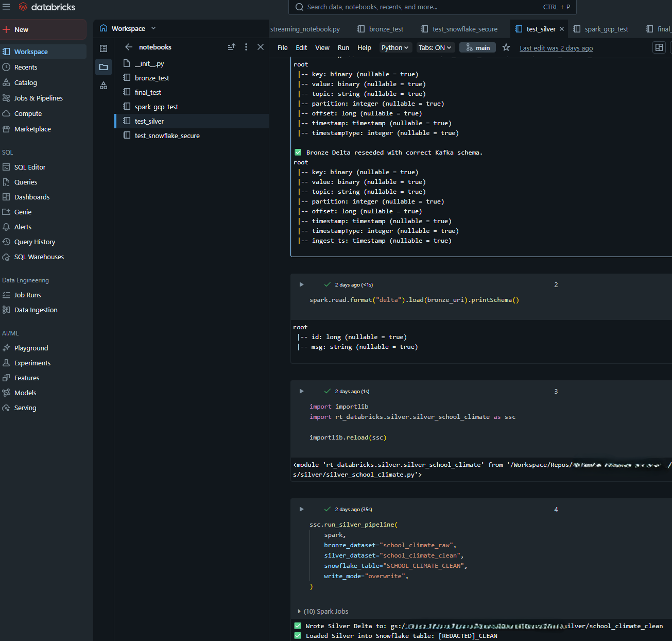Open the hamburger menu beside the Databricks logo
The image size is (672, 641).
(6, 7)
